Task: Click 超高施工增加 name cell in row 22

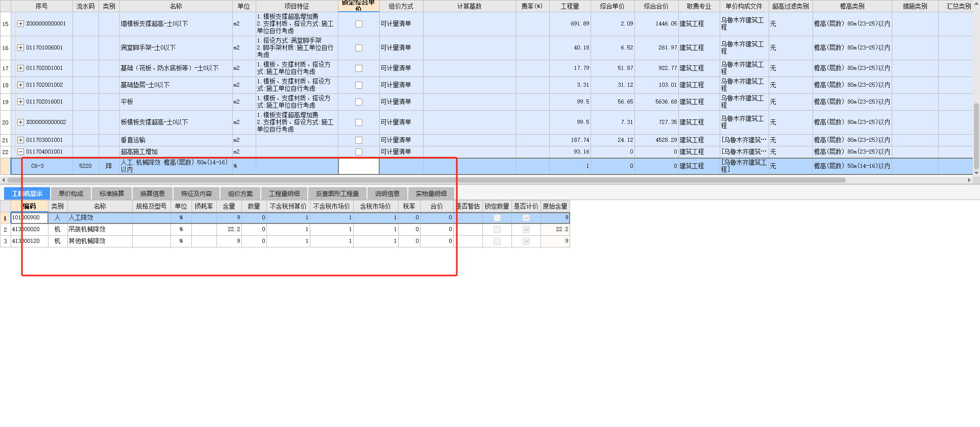Action: 176,152
